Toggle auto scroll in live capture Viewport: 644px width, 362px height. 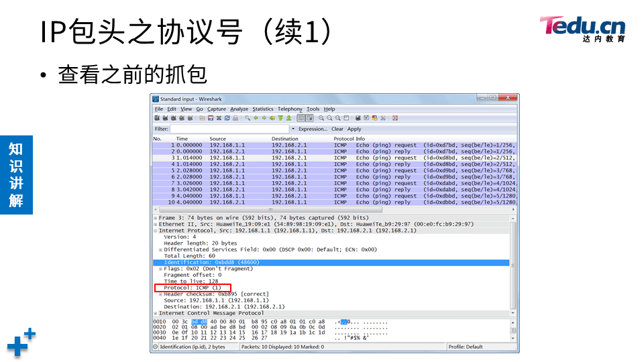coord(310,118)
